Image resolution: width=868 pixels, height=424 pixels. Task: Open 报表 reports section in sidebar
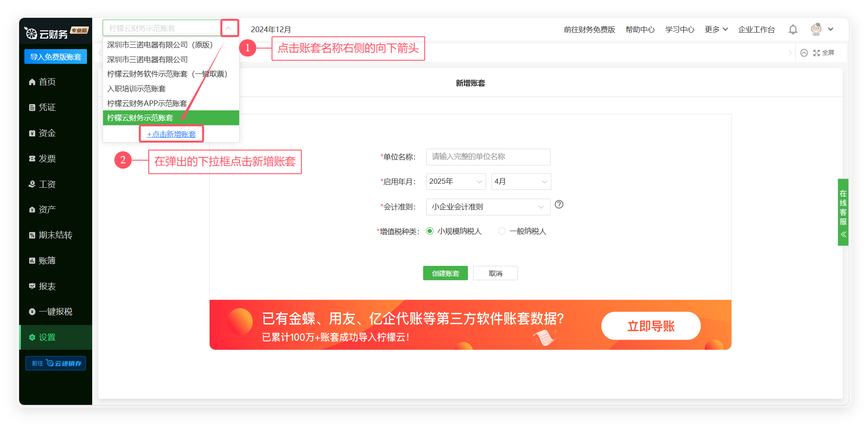(x=47, y=286)
